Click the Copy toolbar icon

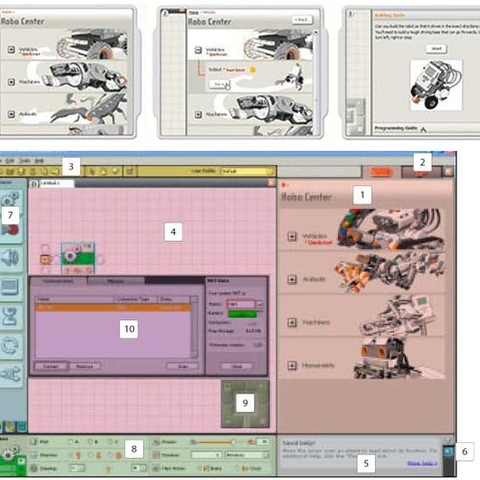(44, 172)
